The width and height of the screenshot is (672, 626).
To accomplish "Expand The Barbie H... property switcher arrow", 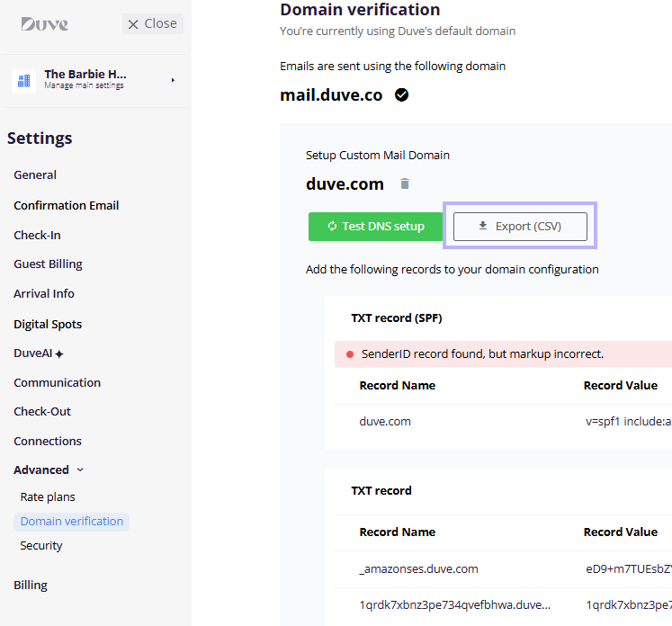I will click(173, 80).
